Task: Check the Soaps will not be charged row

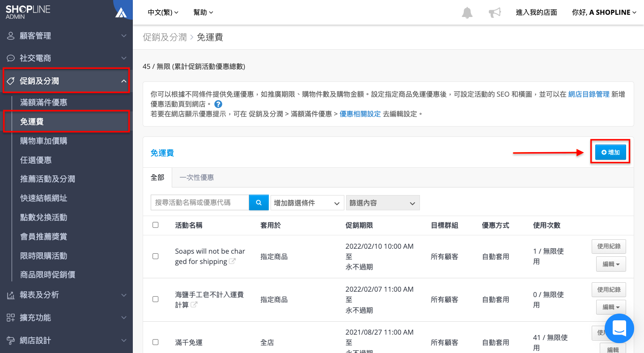Action: (x=156, y=256)
